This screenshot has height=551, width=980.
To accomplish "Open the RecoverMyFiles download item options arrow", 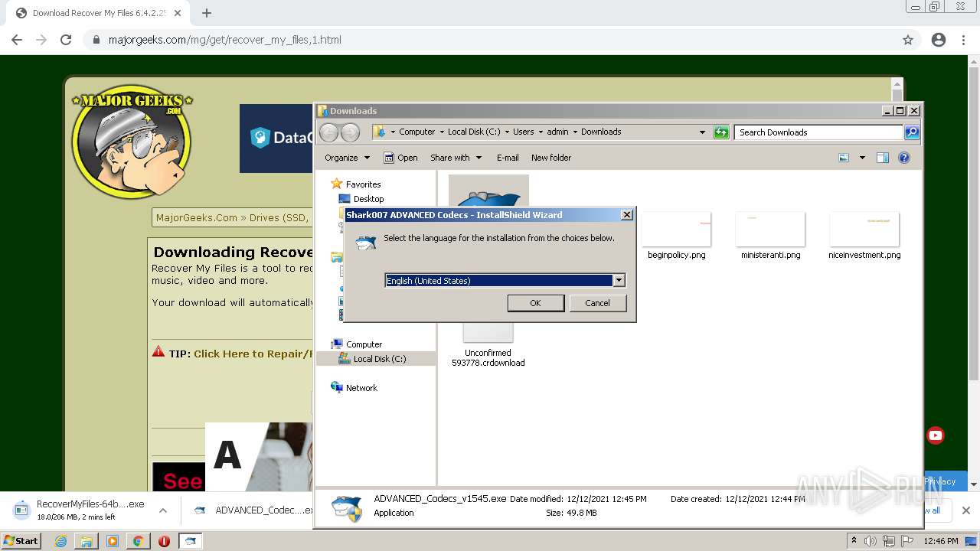I will (x=163, y=510).
